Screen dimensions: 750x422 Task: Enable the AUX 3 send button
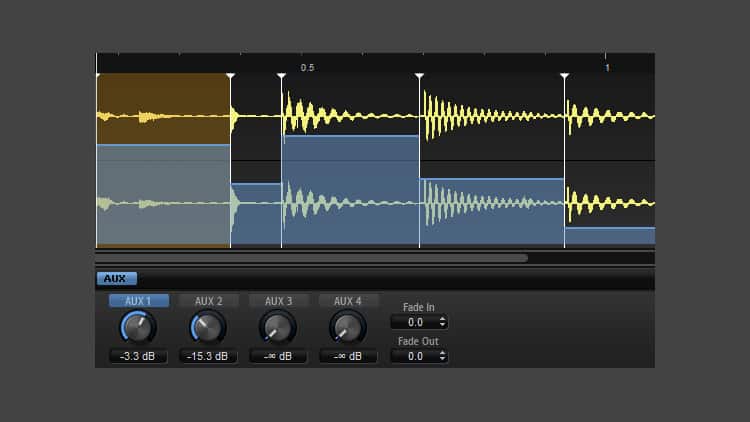coord(278,301)
